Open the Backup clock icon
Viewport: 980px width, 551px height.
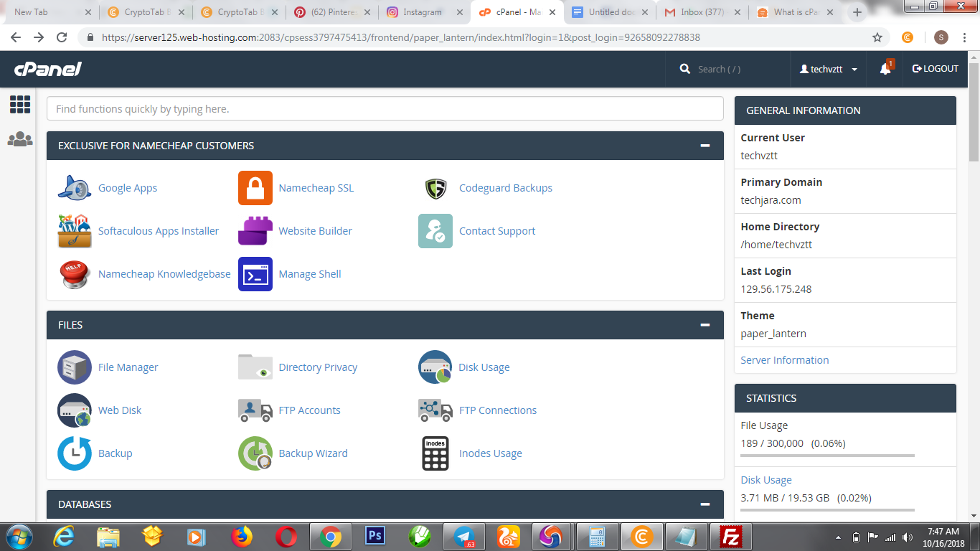tap(75, 453)
